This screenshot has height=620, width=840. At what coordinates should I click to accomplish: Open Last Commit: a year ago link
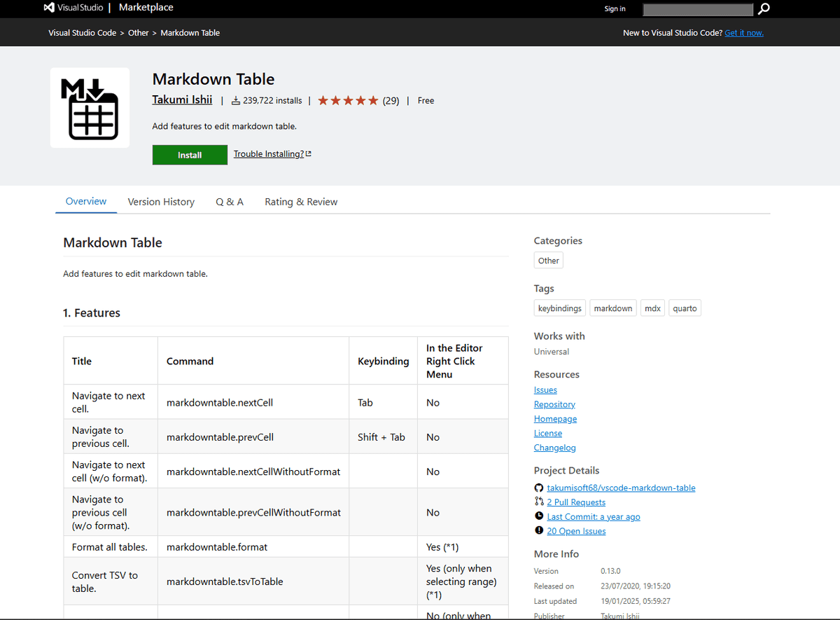tap(594, 517)
